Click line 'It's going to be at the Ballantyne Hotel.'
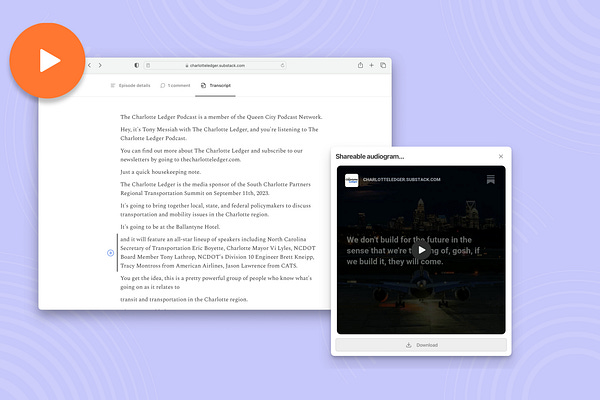 [170, 227]
